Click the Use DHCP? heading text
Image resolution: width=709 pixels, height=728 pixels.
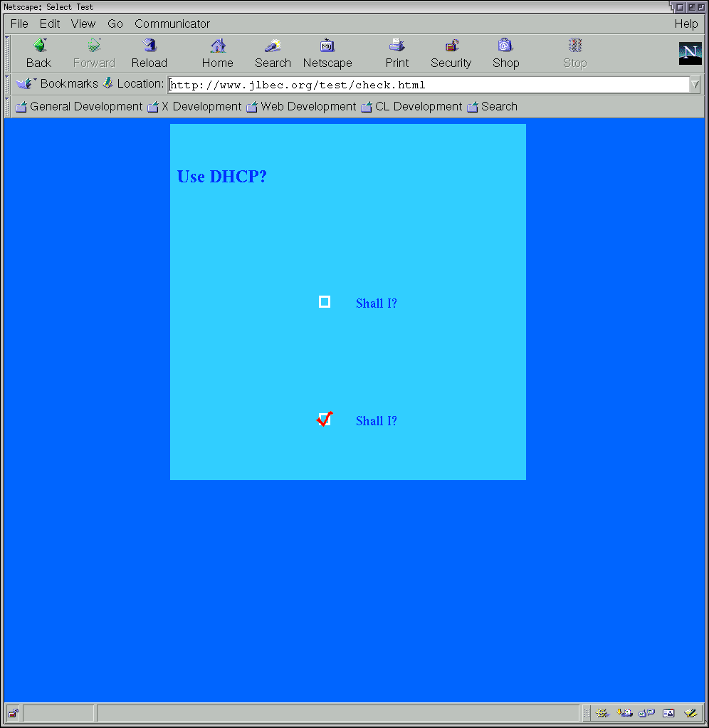pos(222,177)
